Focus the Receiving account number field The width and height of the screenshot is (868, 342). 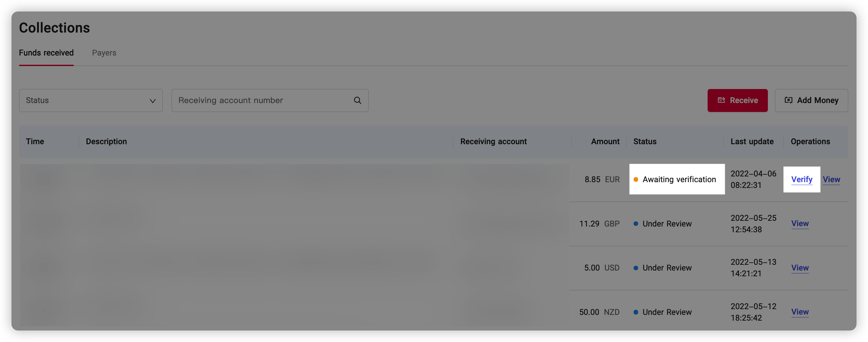(263, 100)
